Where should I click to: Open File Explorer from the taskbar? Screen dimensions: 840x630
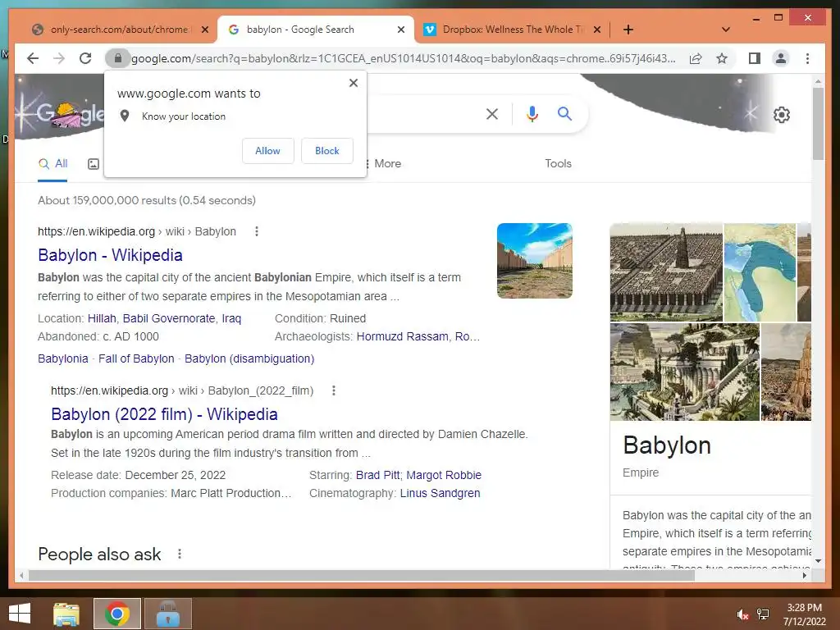coord(66,614)
